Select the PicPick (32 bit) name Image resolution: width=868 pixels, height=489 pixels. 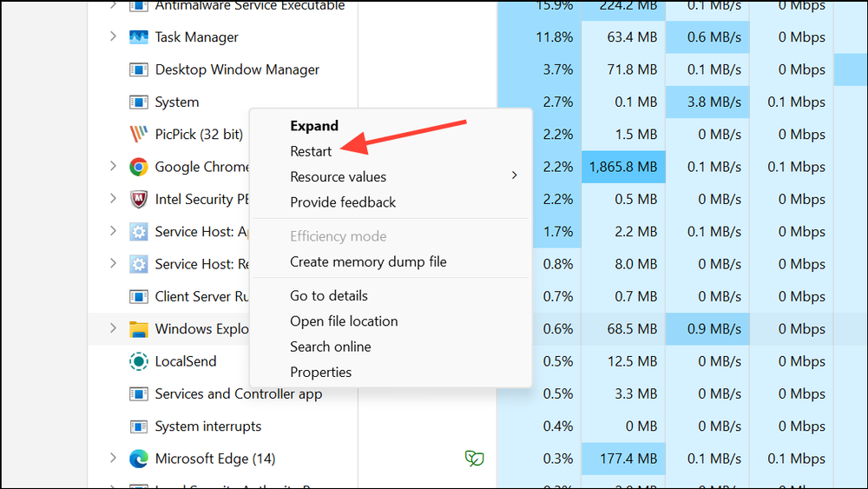[199, 135]
